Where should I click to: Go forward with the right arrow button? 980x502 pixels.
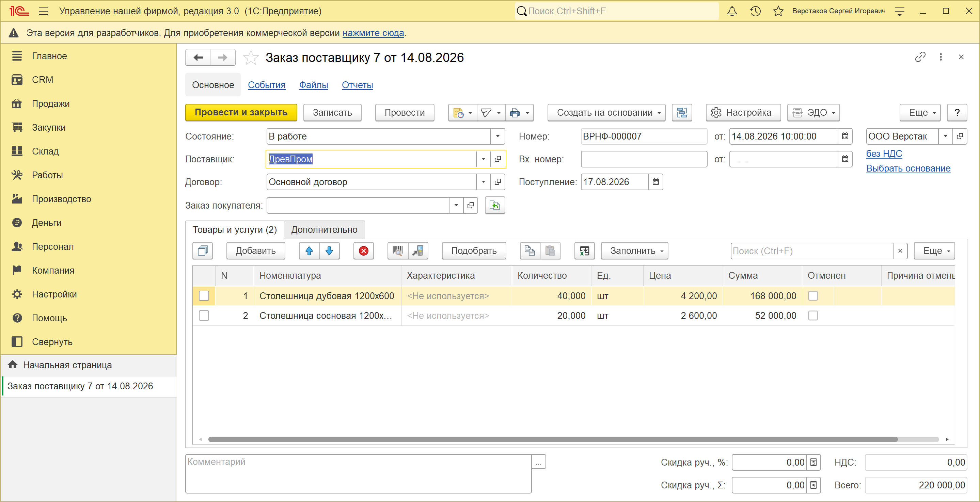coord(223,58)
